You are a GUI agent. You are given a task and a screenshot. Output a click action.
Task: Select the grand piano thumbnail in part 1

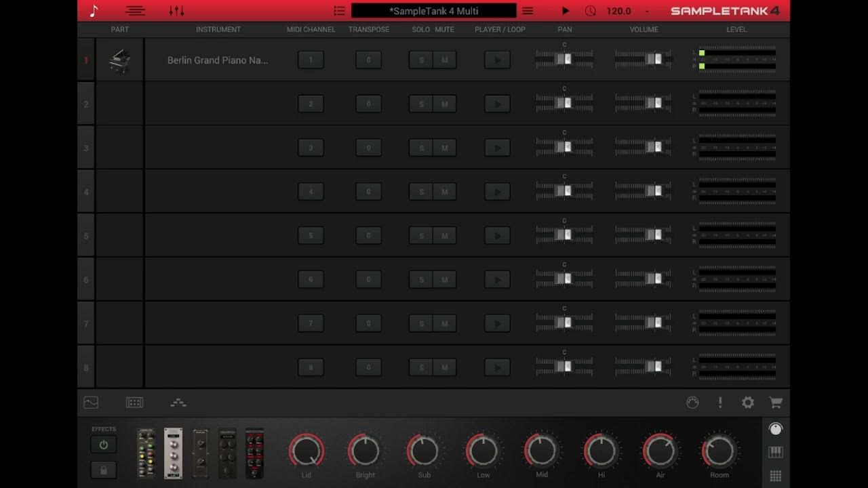pos(120,60)
